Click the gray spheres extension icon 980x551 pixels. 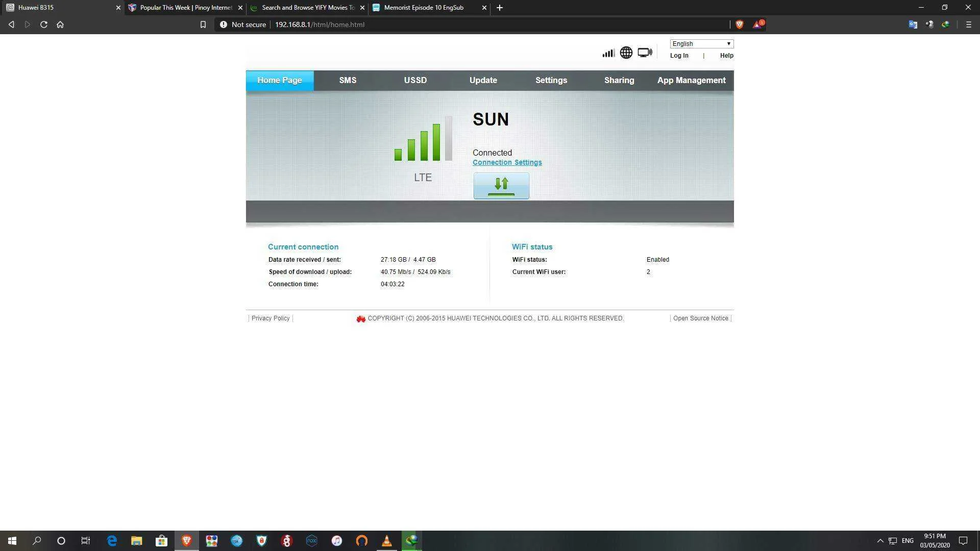(x=929, y=24)
